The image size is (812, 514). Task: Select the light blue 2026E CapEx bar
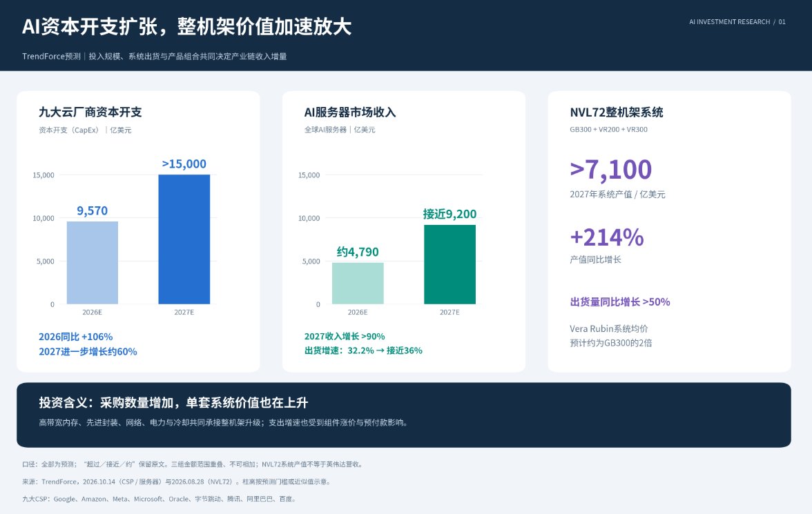pos(93,263)
